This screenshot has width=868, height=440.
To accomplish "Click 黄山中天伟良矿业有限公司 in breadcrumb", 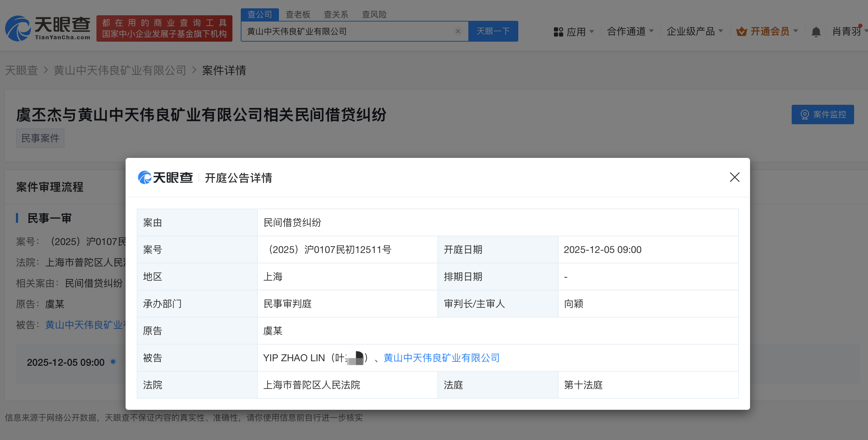I will point(120,70).
